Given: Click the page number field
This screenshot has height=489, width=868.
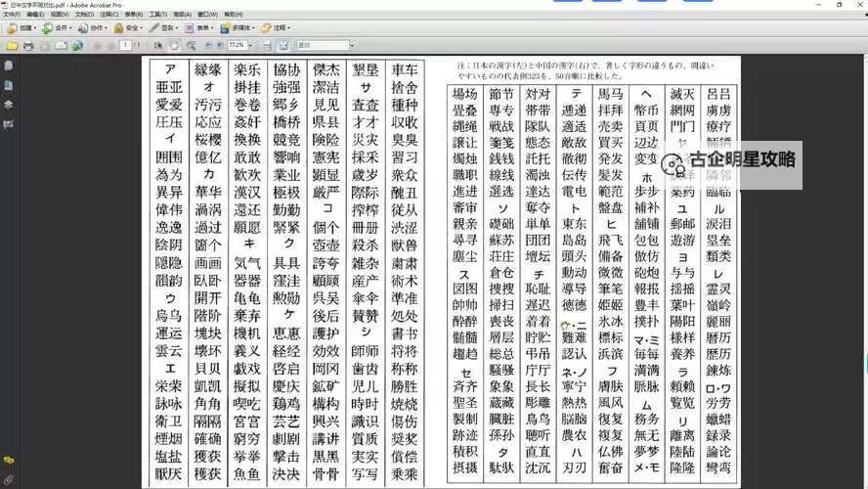Looking at the screenshot, I should pos(125,45).
